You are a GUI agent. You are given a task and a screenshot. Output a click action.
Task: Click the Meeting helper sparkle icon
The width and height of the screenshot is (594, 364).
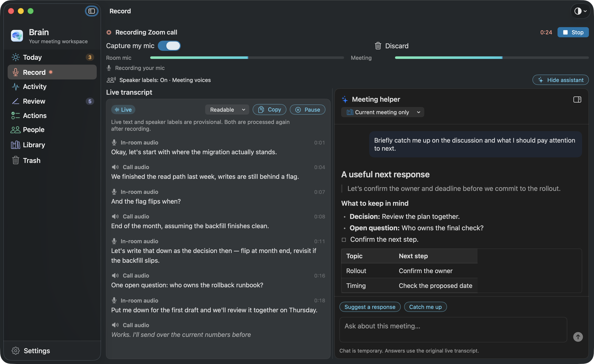pyautogui.click(x=345, y=99)
